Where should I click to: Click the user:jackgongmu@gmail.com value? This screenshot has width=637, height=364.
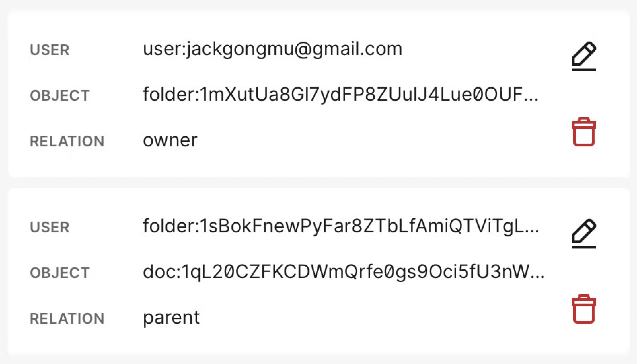coord(272,49)
